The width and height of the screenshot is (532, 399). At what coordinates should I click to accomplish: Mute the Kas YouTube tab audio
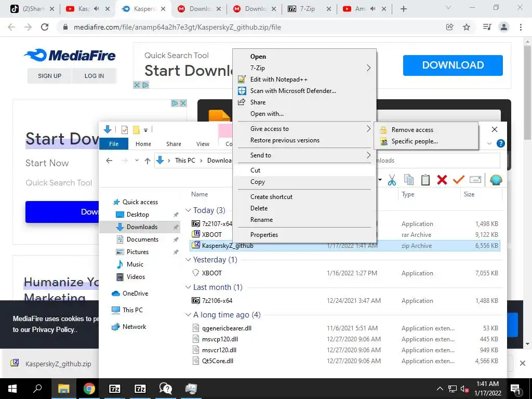click(x=96, y=9)
